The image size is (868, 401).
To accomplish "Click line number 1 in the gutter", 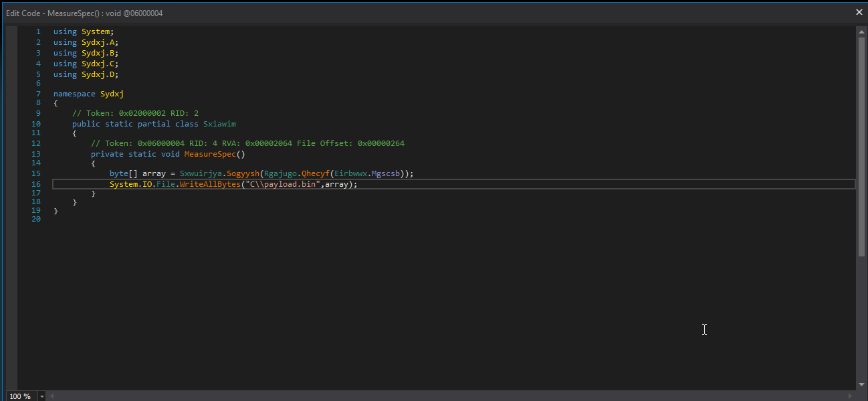I will (x=38, y=31).
